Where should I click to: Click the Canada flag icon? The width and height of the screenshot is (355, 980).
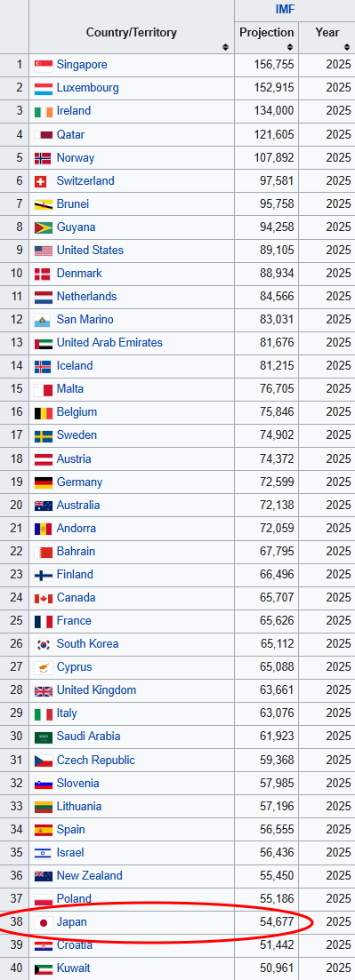tap(44, 598)
